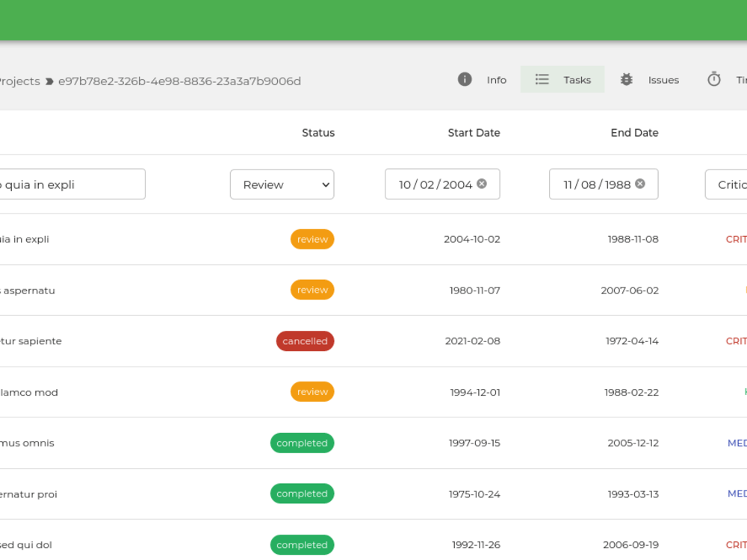The width and height of the screenshot is (747, 560).
Task: Click the end date 2005-12-12 cell
Action: click(633, 444)
